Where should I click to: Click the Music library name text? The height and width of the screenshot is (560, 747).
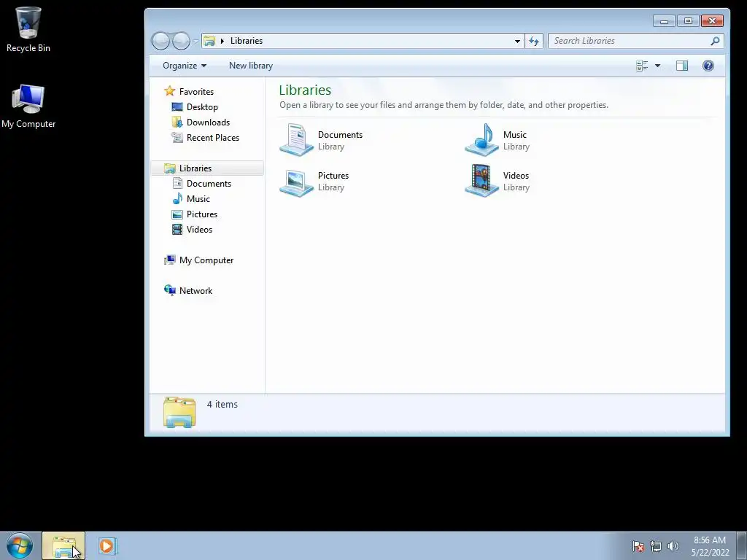515,135
